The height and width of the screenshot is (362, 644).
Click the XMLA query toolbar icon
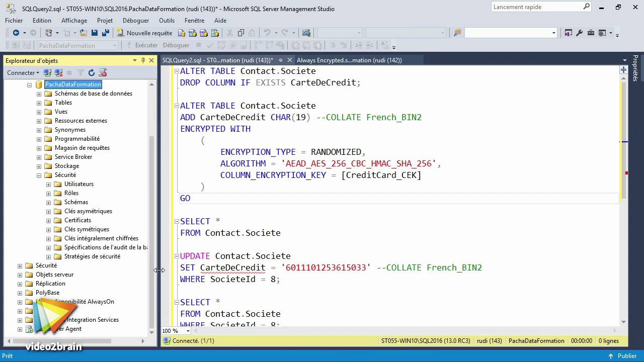[215, 33]
